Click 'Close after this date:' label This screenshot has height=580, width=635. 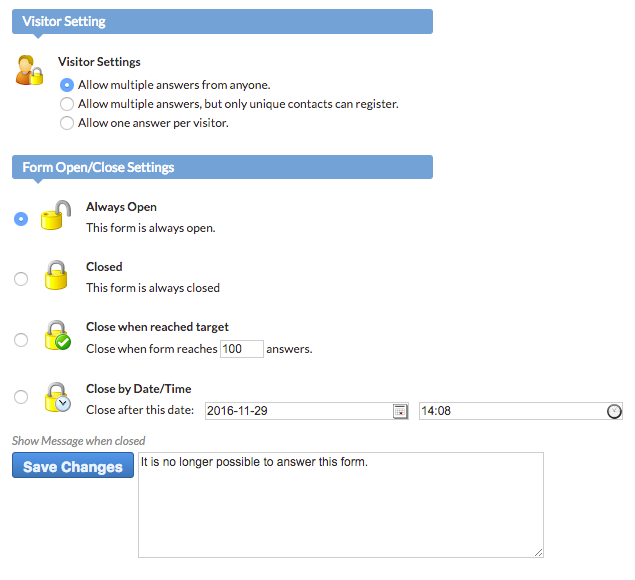click(140, 410)
